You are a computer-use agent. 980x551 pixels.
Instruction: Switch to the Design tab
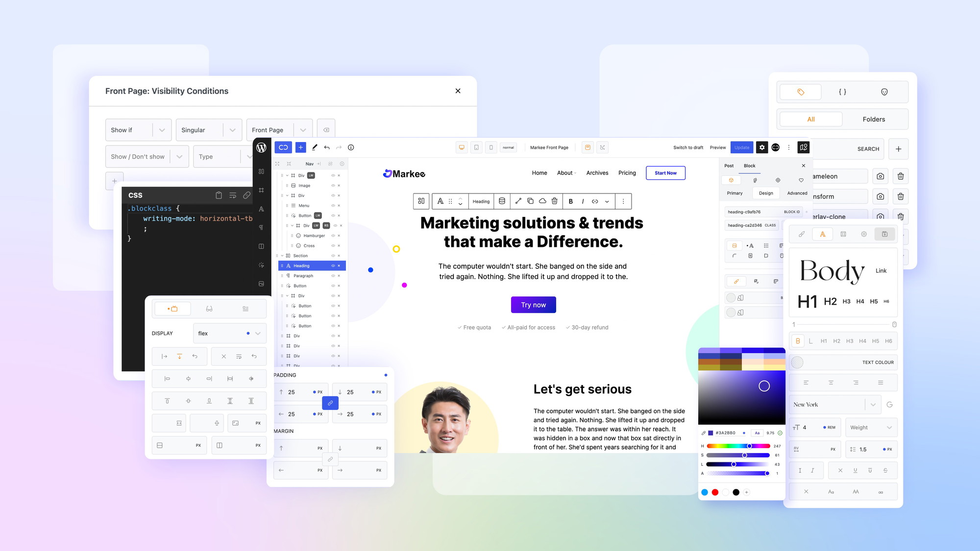766,193
